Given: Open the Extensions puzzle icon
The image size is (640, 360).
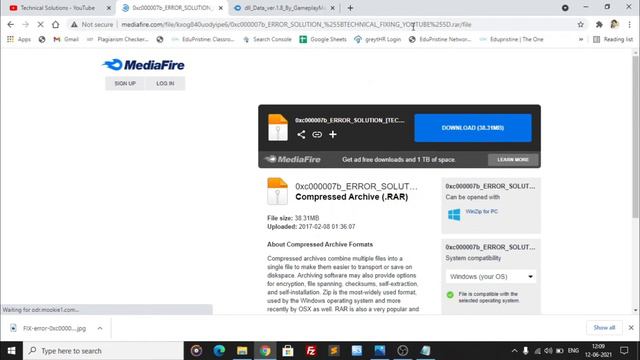Looking at the screenshot, I should 599,24.
